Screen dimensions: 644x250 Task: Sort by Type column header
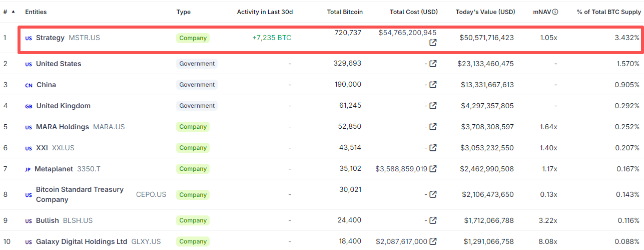pyautogui.click(x=184, y=12)
